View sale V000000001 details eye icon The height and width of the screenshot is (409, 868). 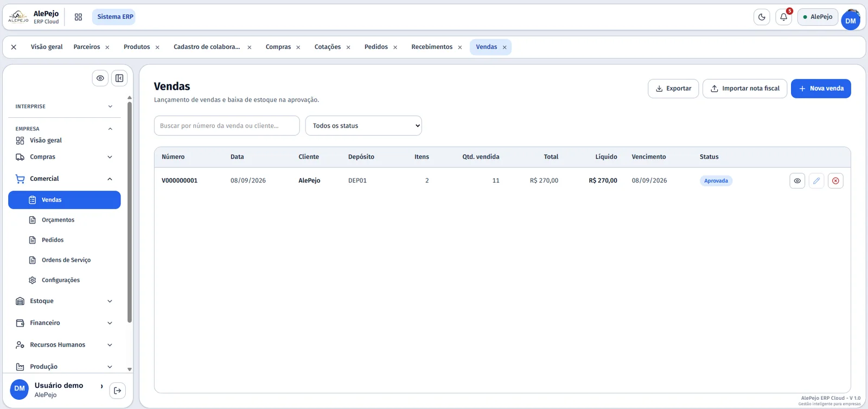[797, 181]
